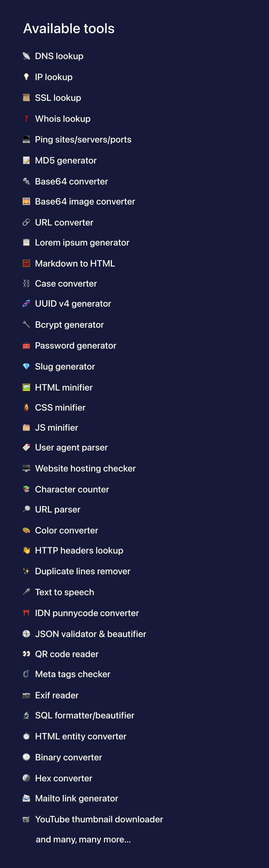Open the YouTube thumbnail downloader
This screenshot has height=868, width=269.
point(99,819)
